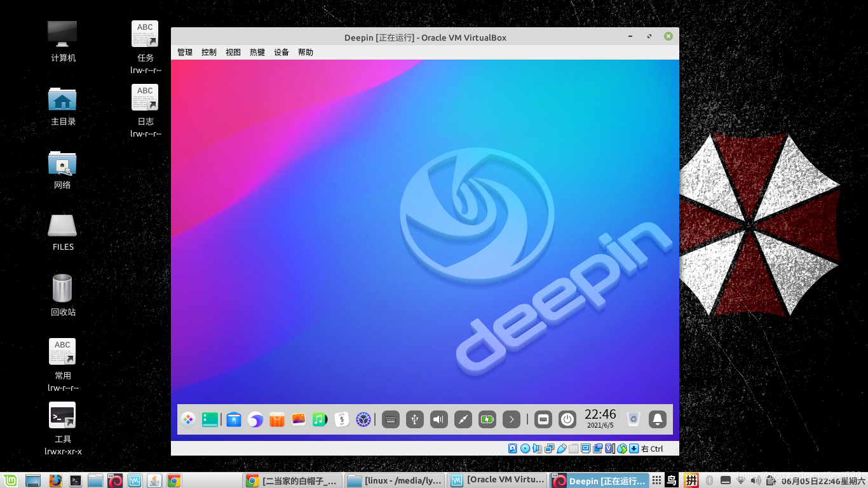Image resolution: width=868 pixels, height=488 pixels.
Task: Select the 主目录 home folder desktop icon
Action: tap(63, 105)
